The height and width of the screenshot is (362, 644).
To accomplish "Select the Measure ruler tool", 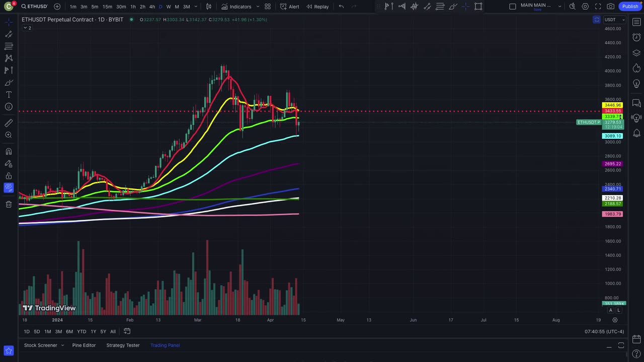I will tap(9, 123).
